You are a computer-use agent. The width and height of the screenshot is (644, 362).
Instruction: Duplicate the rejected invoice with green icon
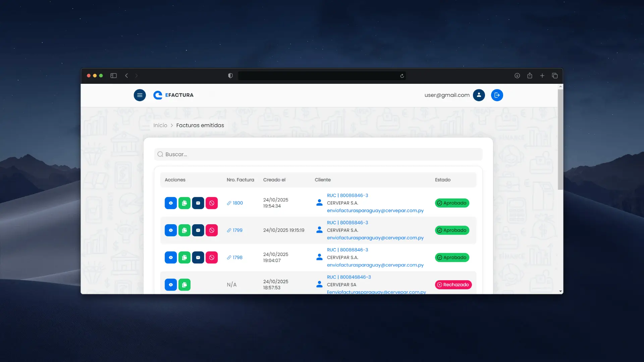tap(184, 285)
